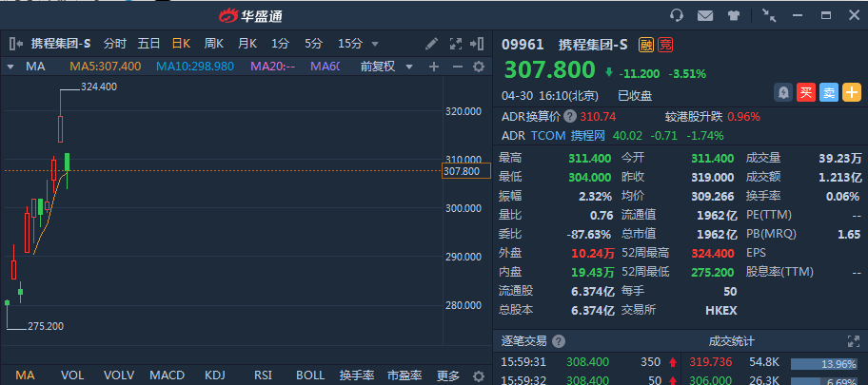The width and height of the screenshot is (868, 385).
Task: Click MA5:307.400 label
Action: coord(106,67)
